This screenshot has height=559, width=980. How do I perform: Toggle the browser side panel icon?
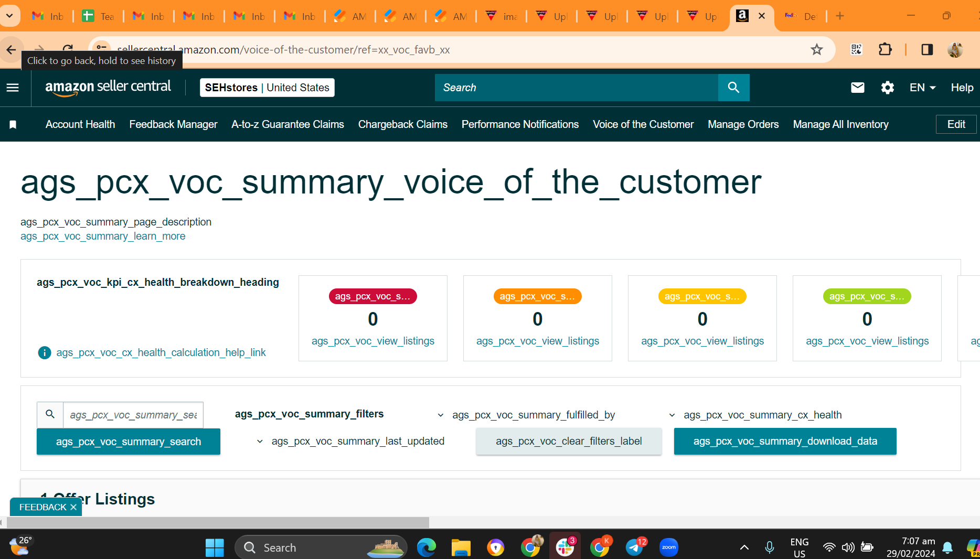pos(927,49)
